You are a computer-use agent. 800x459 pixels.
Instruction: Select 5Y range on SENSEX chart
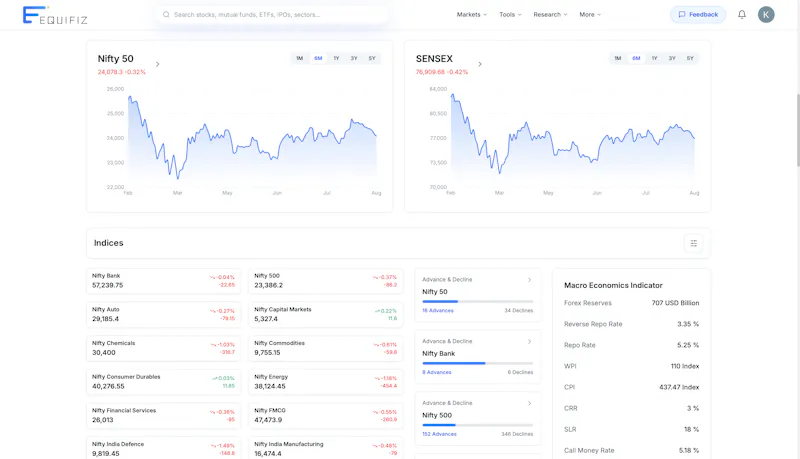pyautogui.click(x=690, y=58)
